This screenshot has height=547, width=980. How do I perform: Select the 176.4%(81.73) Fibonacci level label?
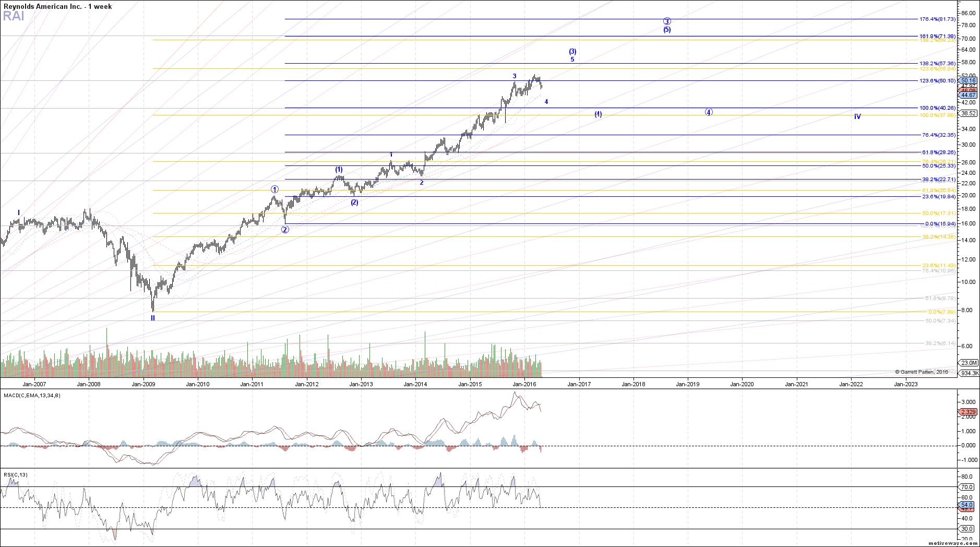coord(938,19)
